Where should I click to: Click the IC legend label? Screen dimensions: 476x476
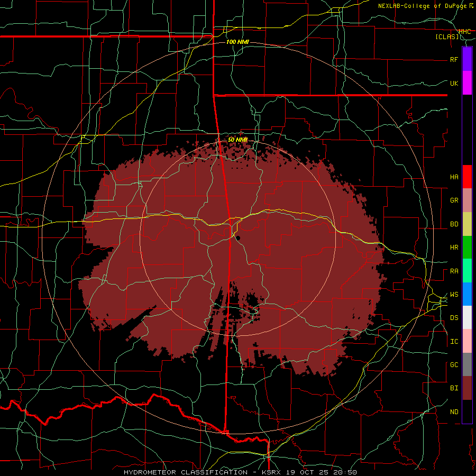pyautogui.click(x=454, y=342)
